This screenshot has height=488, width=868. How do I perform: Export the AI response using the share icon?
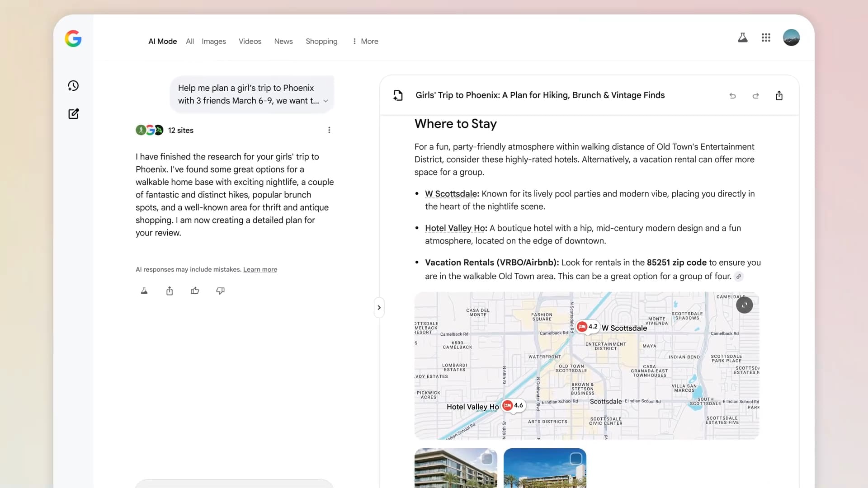point(170,291)
